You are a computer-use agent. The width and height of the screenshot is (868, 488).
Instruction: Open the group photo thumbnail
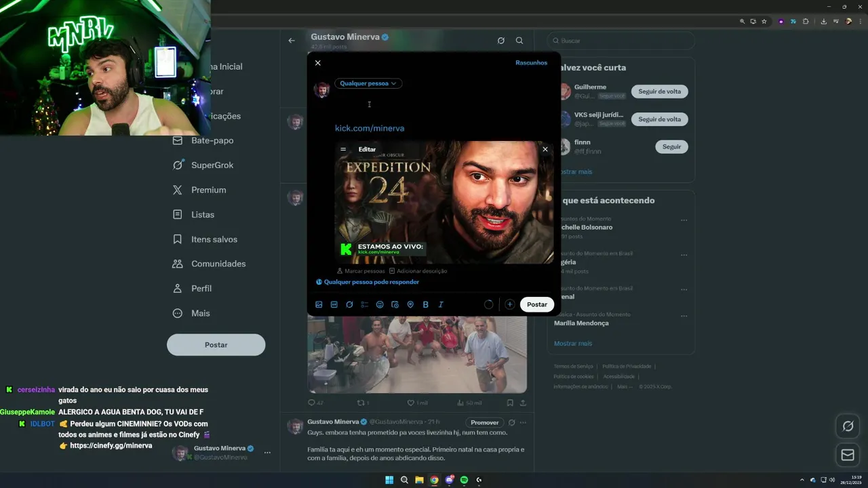point(417,354)
